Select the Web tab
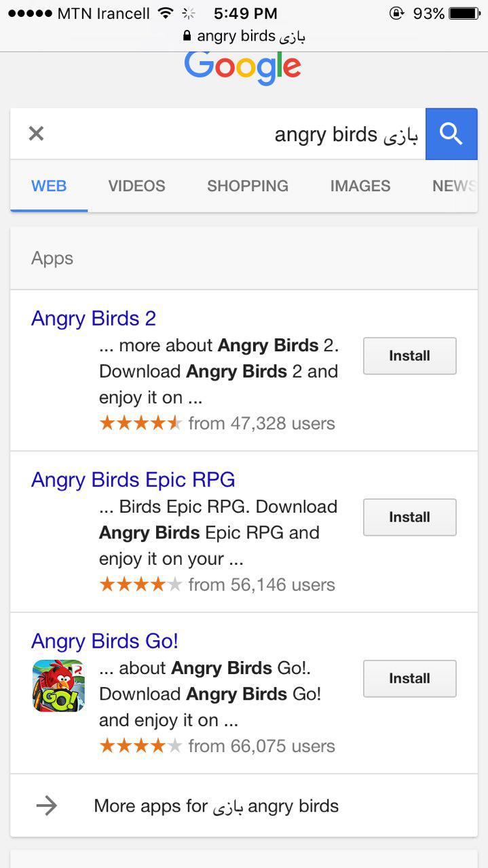 pos(49,186)
